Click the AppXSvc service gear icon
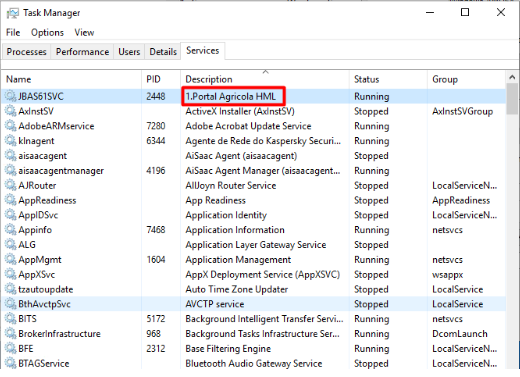Image resolution: width=520 pixels, height=377 pixels. (10, 274)
